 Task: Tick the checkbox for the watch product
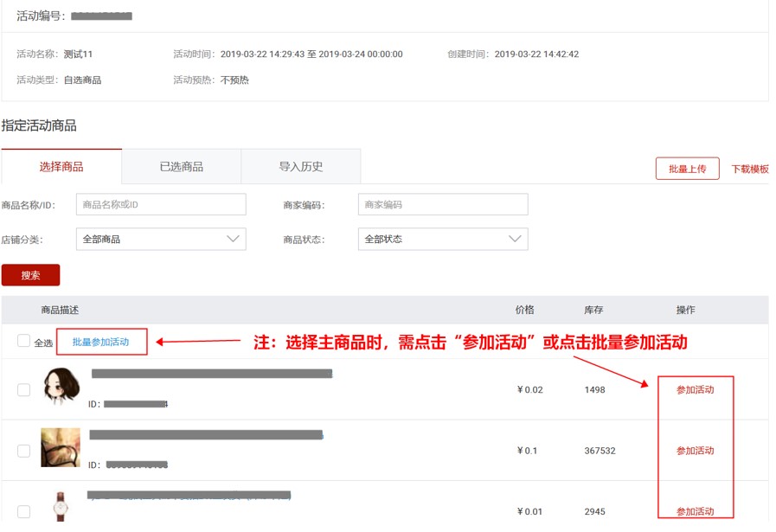(x=23, y=511)
